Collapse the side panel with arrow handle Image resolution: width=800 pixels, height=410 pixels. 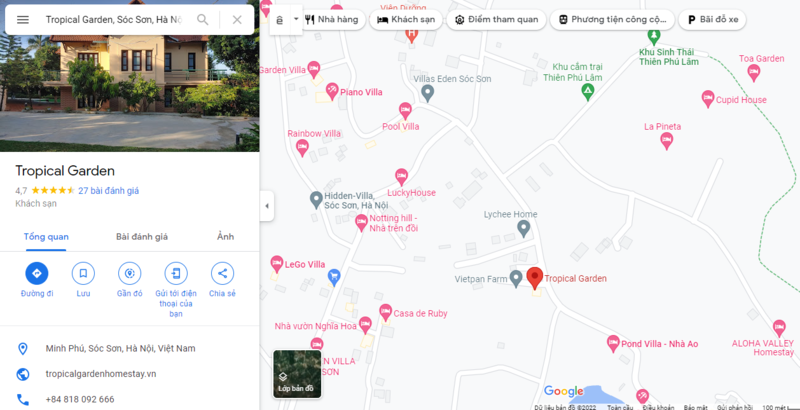[x=267, y=206]
